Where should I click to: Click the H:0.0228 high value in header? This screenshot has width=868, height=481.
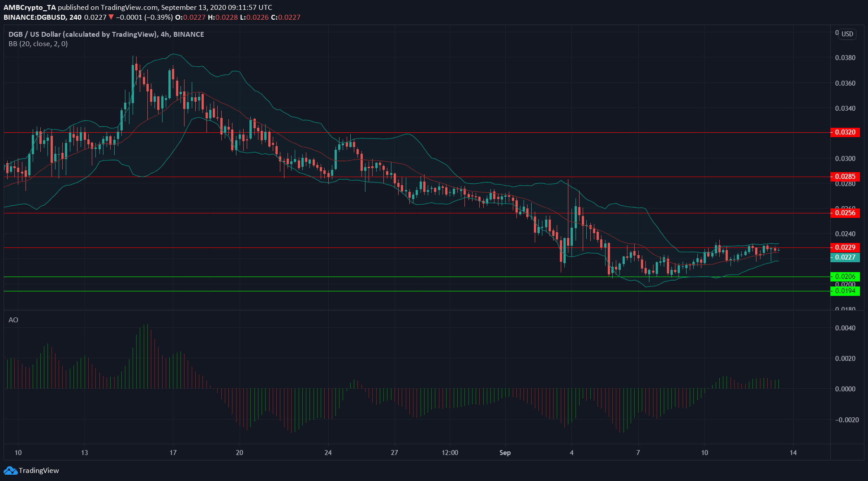click(x=223, y=17)
